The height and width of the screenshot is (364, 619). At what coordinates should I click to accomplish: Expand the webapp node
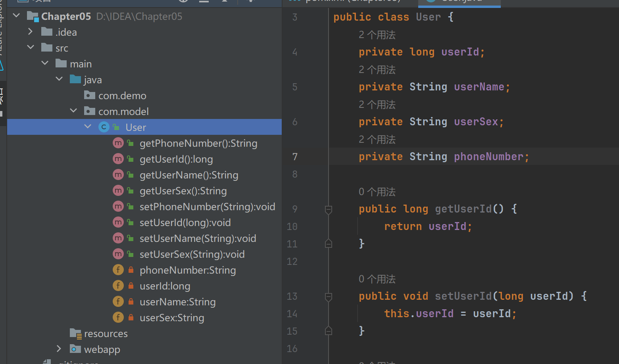59,349
